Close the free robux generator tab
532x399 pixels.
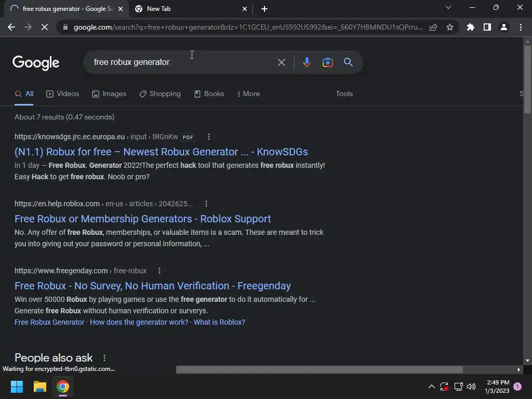tap(121, 9)
